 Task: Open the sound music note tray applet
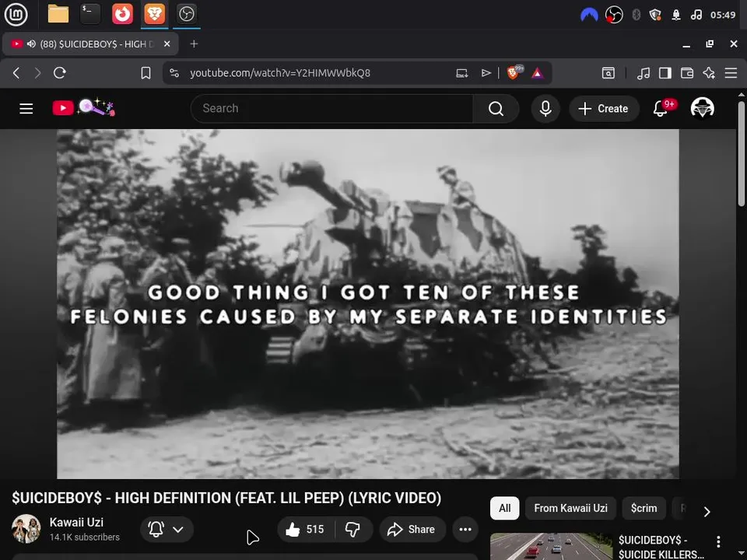pyautogui.click(x=696, y=15)
